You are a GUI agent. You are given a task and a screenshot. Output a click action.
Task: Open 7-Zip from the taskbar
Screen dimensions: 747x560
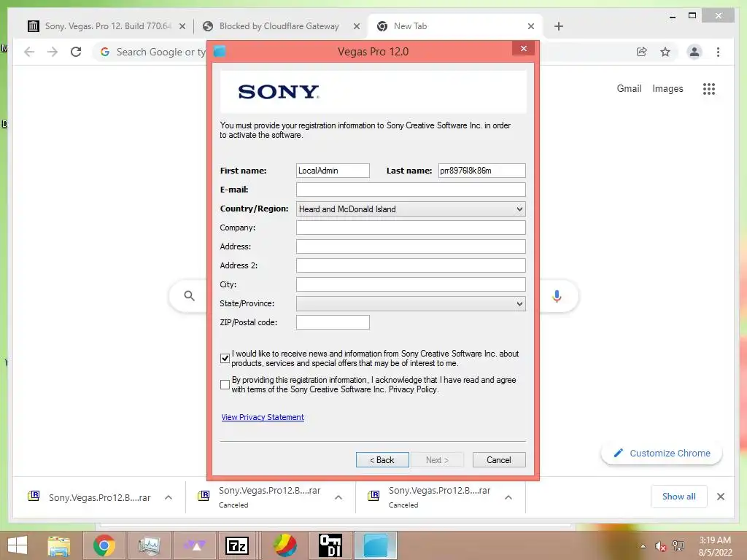237,545
